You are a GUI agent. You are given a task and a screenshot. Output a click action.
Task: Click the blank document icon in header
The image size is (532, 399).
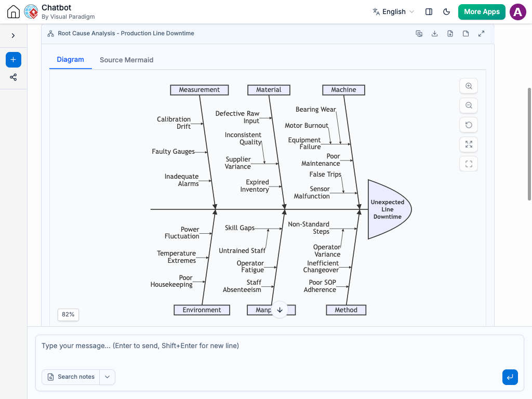click(x=466, y=34)
